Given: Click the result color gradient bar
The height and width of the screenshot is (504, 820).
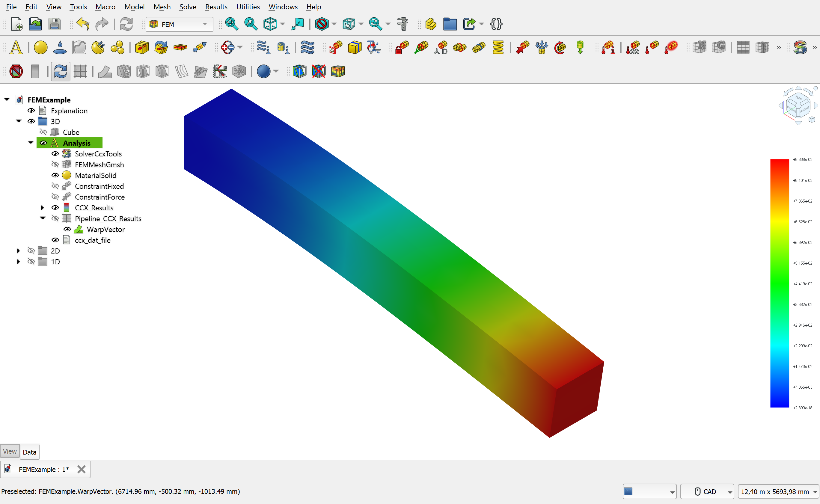Looking at the screenshot, I should pyautogui.click(x=779, y=283).
